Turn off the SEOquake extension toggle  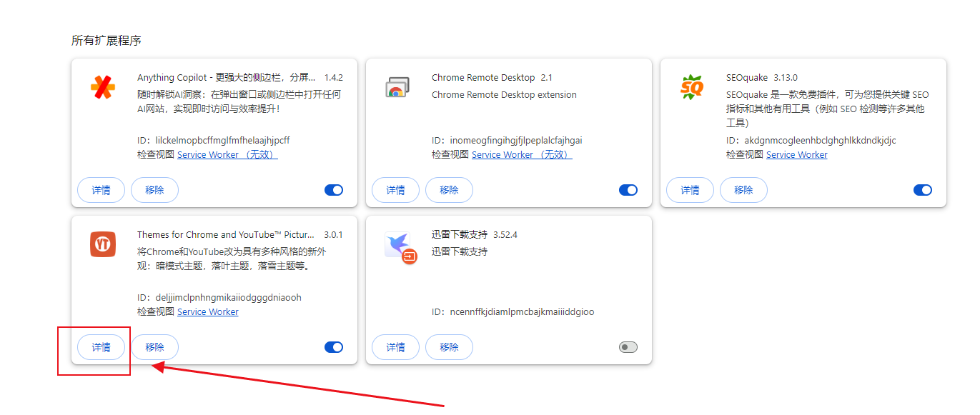pyautogui.click(x=923, y=190)
